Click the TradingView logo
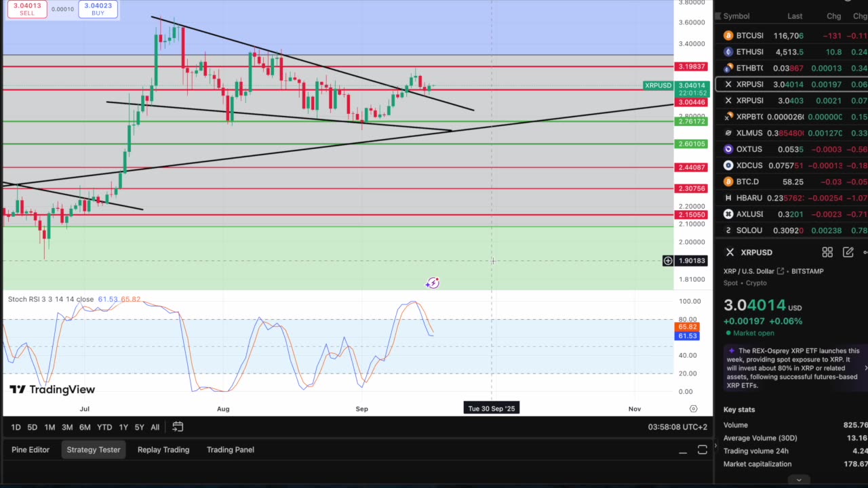Viewport: 868px width, 488px height. coord(52,390)
